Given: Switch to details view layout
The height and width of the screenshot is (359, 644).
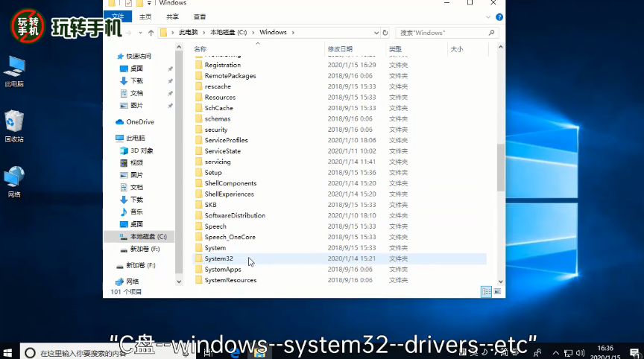Looking at the screenshot, I should point(486,291).
